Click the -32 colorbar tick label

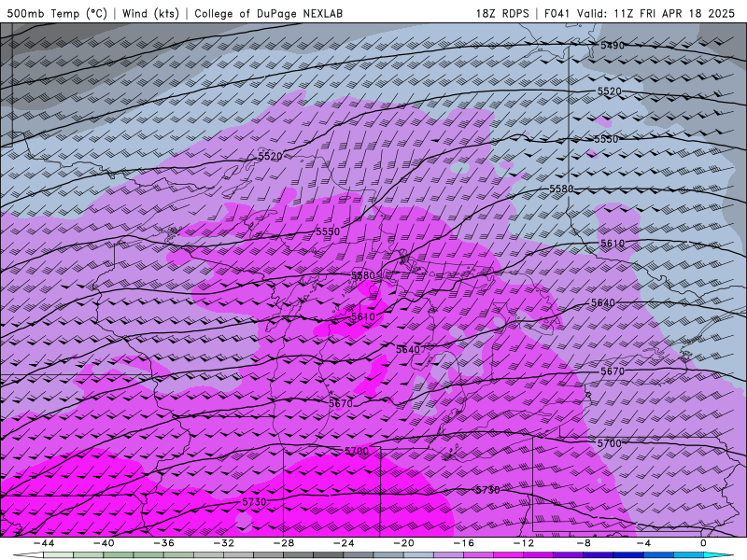coord(223,543)
